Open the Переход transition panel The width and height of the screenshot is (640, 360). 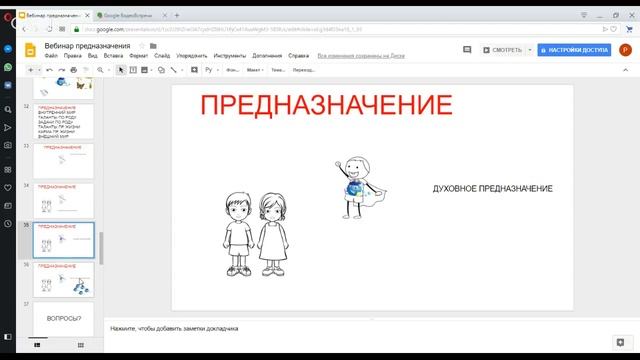304,70
